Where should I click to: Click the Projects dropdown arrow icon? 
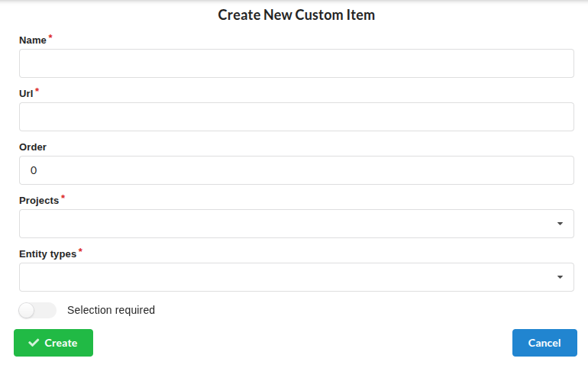[x=560, y=224]
